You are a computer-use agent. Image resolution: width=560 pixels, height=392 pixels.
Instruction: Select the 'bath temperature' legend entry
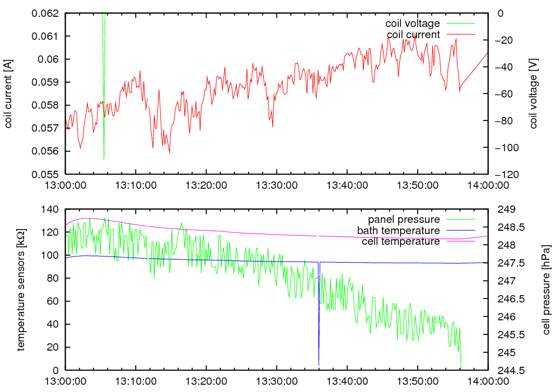[398, 230]
